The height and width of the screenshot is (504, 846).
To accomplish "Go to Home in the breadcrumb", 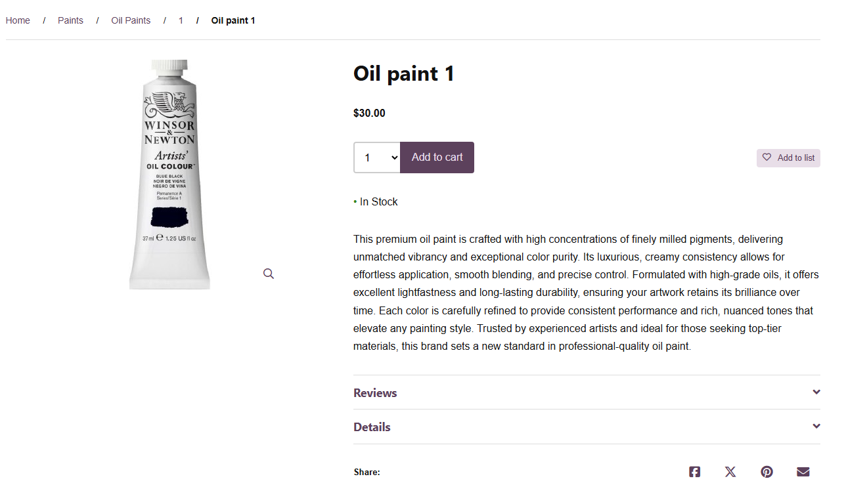I will (x=18, y=20).
